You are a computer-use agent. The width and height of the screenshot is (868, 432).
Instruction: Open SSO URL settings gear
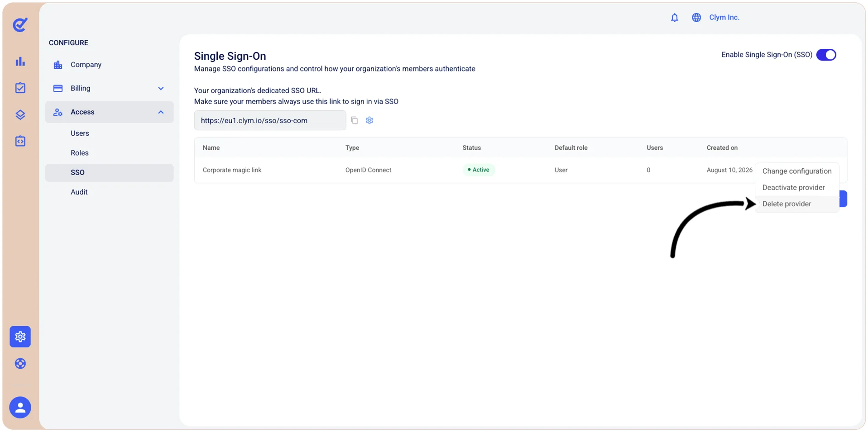pyautogui.click(x=369, y=120)
